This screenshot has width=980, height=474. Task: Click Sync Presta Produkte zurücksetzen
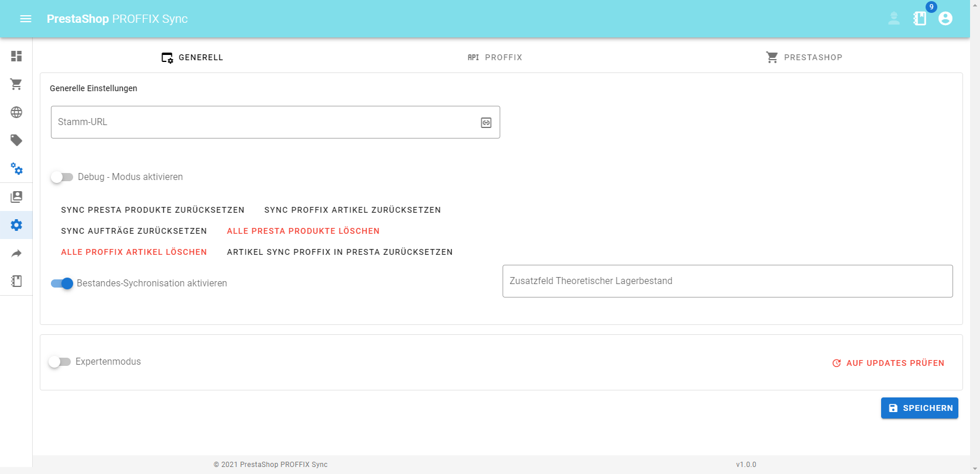[153, 210]
